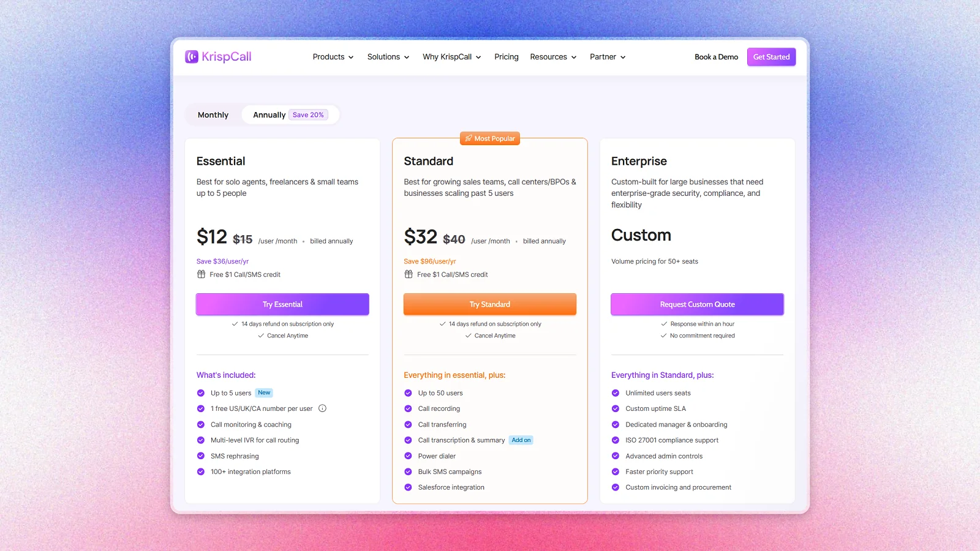Image resolution: width=980 pixels, height=551 pixels.
Task: Click check icon next to Unlimited users seats
Action: [616, 393]
